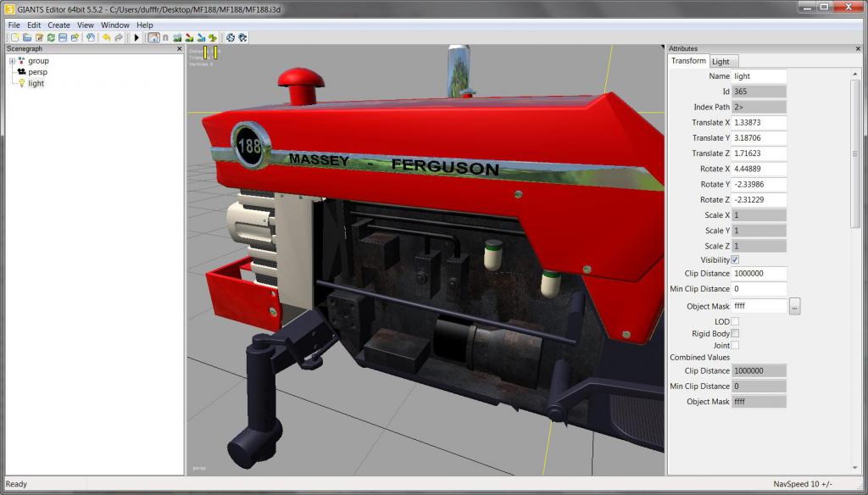
Task: Switch to the Transform tab
Action: (x=688, y=61)
